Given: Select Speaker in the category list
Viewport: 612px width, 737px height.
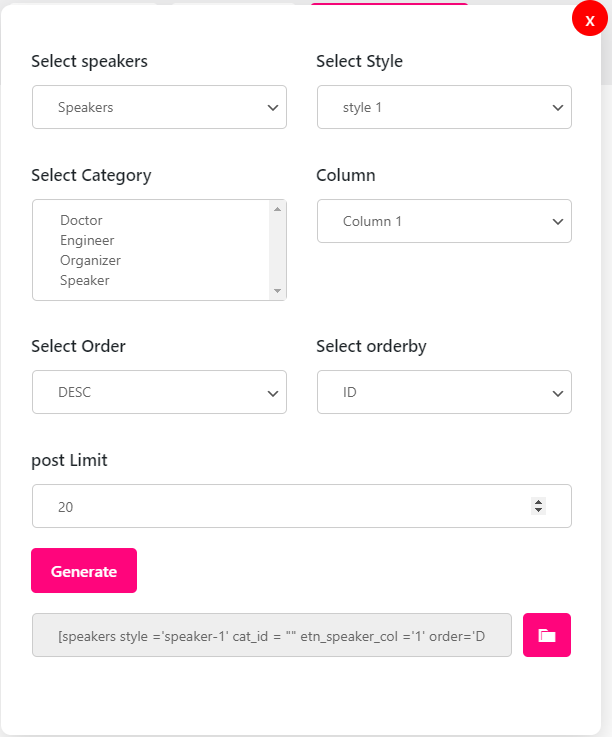Looking at the screenshot, I should click(85, 280).
